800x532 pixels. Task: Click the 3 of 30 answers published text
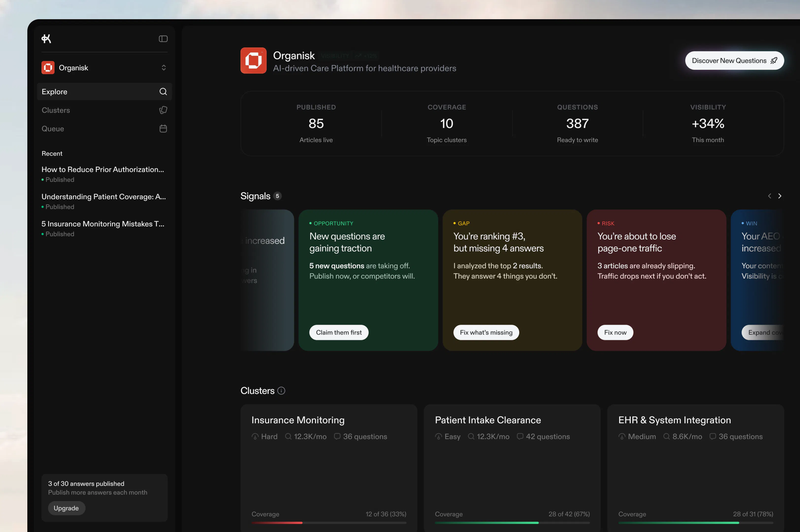[86, 483]
